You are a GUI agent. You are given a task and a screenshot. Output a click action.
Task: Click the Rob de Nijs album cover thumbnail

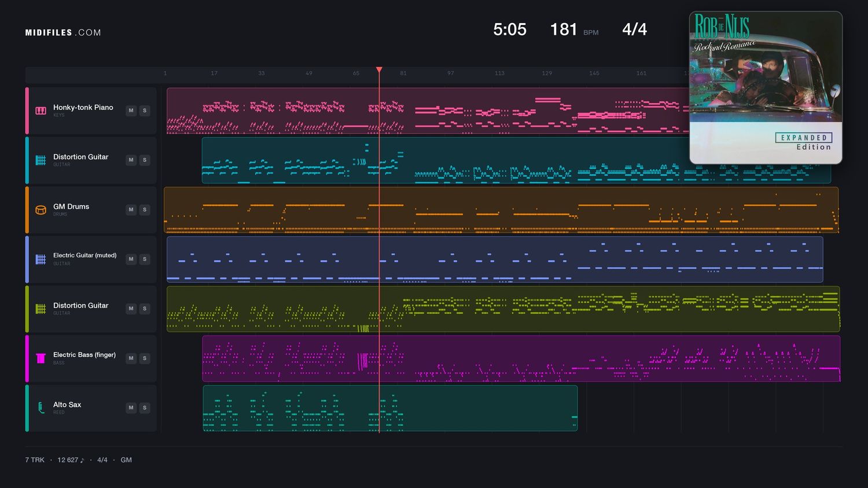click(766, 88)
